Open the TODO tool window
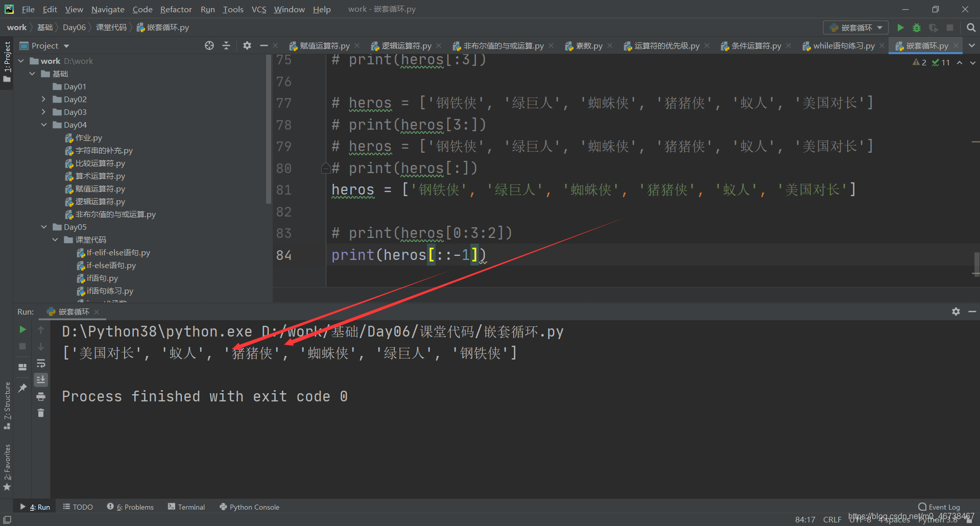Screen dimensions: 980x526 click(78, 507)
